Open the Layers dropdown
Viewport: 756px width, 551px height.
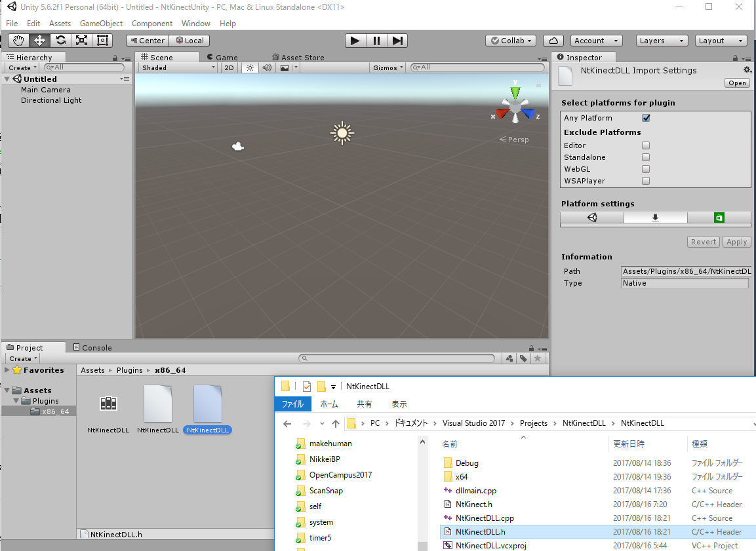(662, 41)
